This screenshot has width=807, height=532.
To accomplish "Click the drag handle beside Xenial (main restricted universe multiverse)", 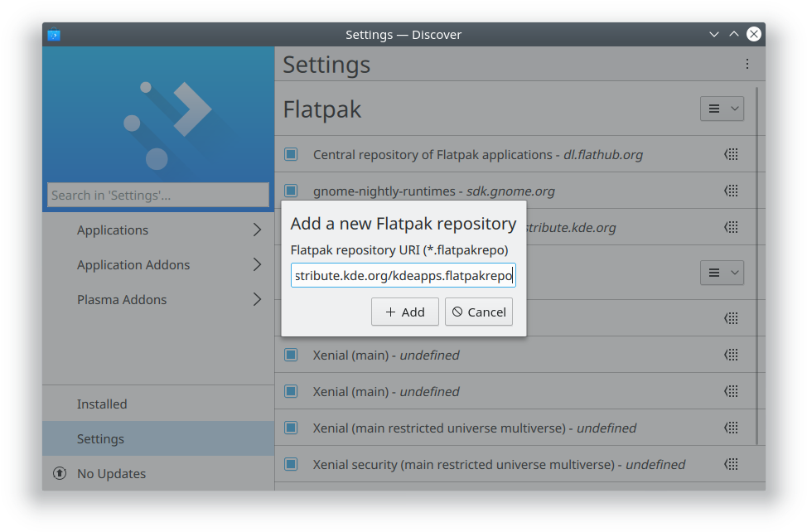I will (x=732, y=428).
